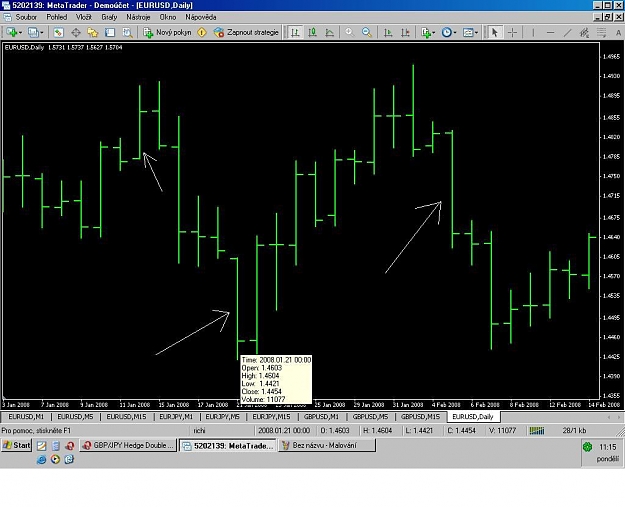Select the Vertical Line drawing tool
The width and height of the screenshot is (625, 507).
533,32
